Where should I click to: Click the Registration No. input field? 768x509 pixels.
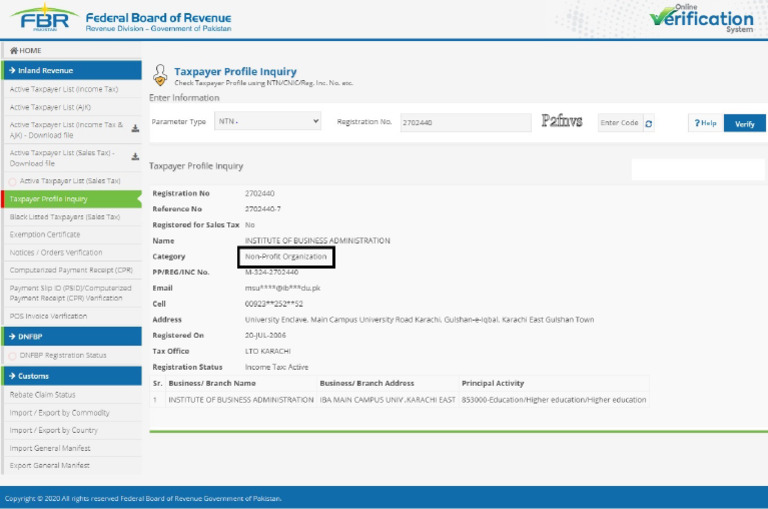click(465, 122)
